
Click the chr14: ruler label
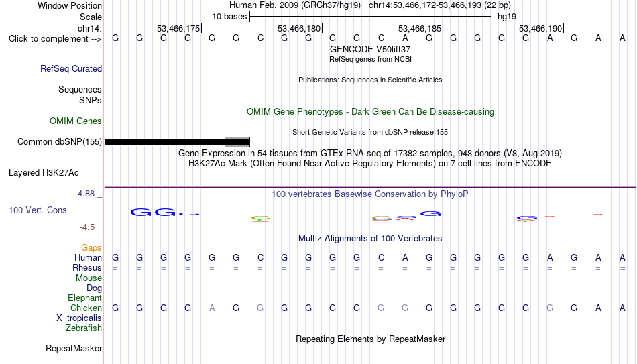[x=90, y=28]
